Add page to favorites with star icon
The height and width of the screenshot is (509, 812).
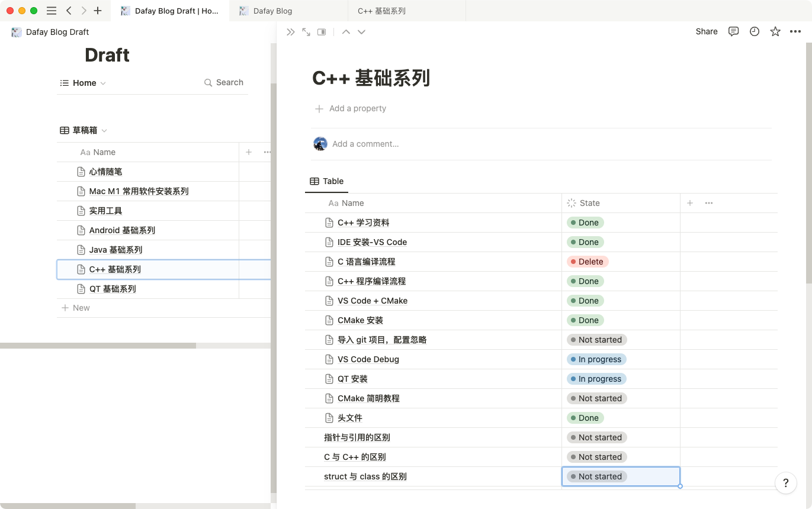[775, 32]
